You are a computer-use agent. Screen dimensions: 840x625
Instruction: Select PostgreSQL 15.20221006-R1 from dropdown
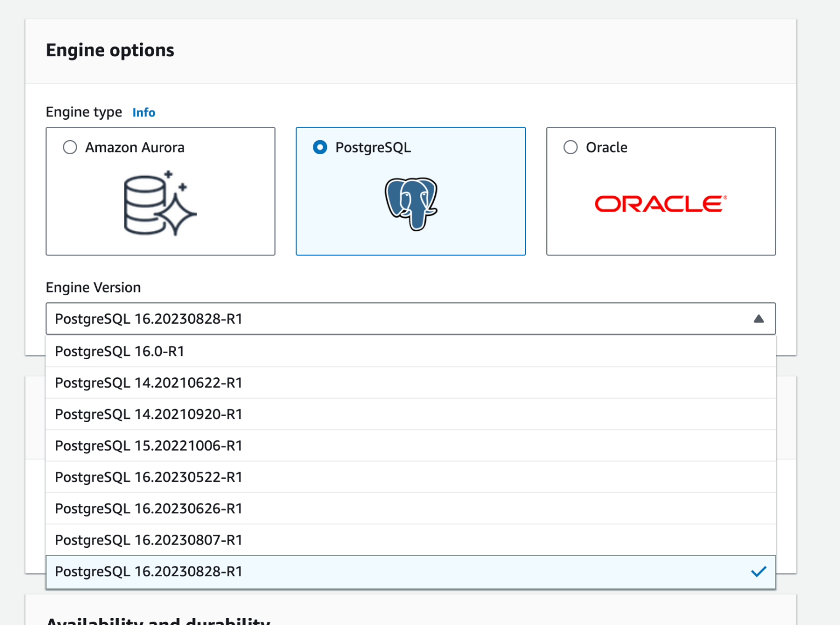pos(148,446)
